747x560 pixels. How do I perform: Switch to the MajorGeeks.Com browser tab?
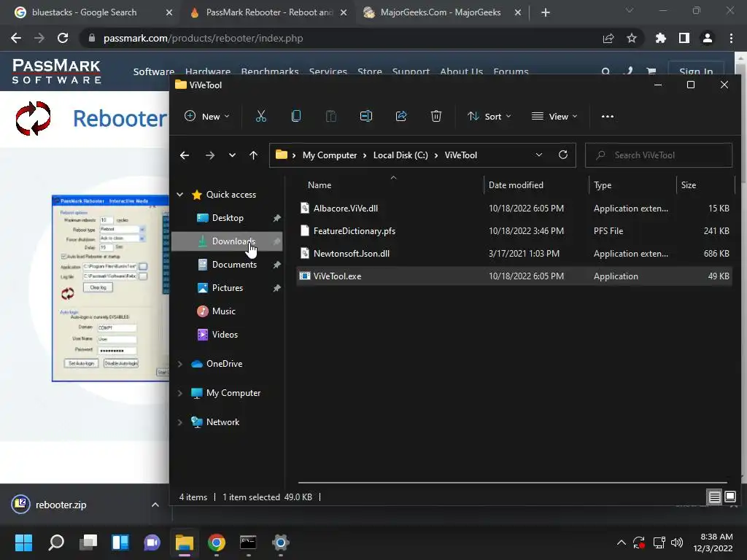[x=439, y=12]
